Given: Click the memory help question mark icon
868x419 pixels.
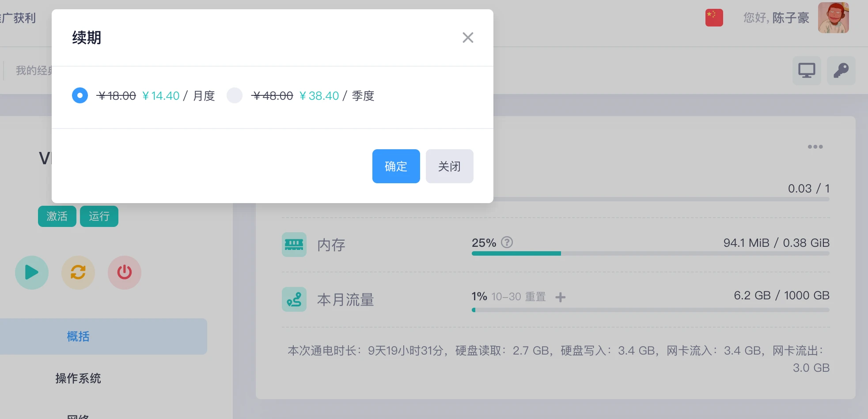Looking at the screenshot, I should pyautogui.click(x=507, y=242).
